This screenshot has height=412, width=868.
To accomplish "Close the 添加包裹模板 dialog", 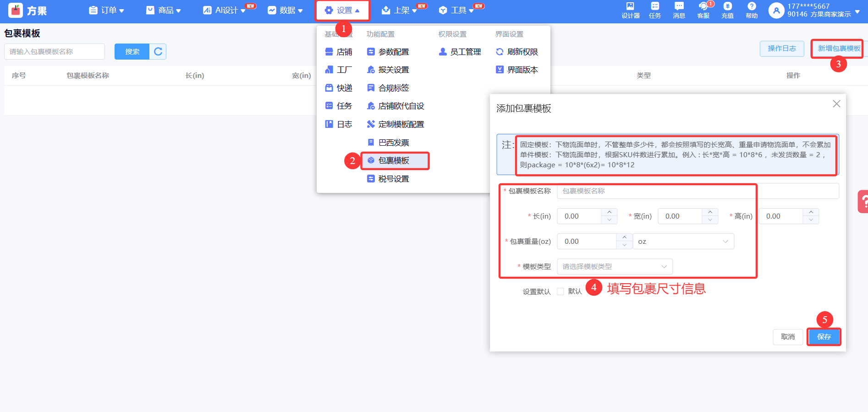I will coord(836,104).
